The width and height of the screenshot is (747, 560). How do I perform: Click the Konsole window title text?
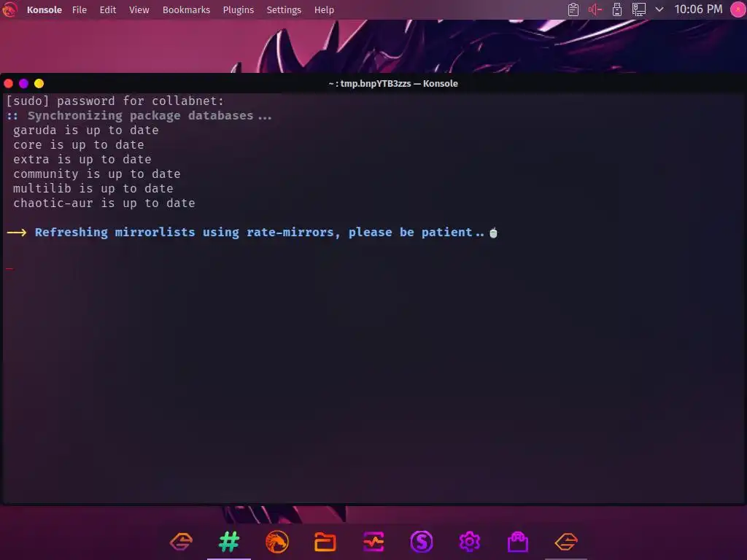[393, 84]
